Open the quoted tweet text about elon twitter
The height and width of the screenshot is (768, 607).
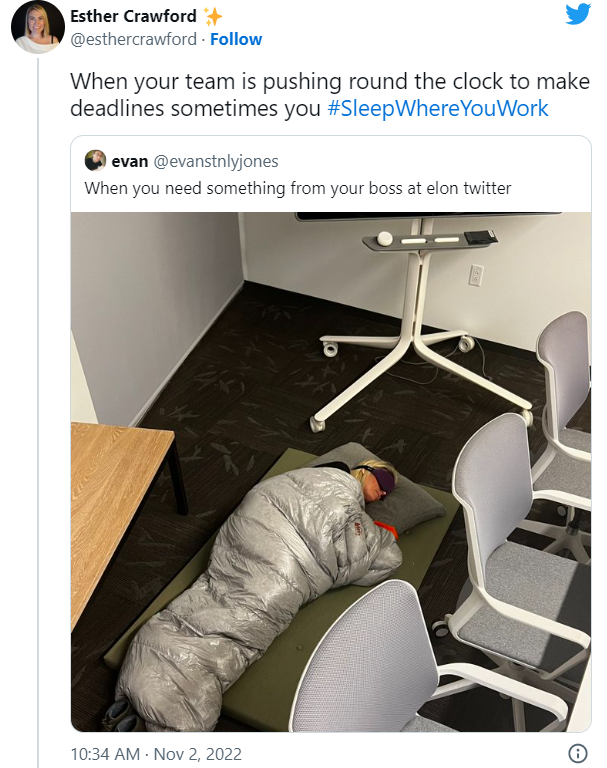tap(297, 188)
